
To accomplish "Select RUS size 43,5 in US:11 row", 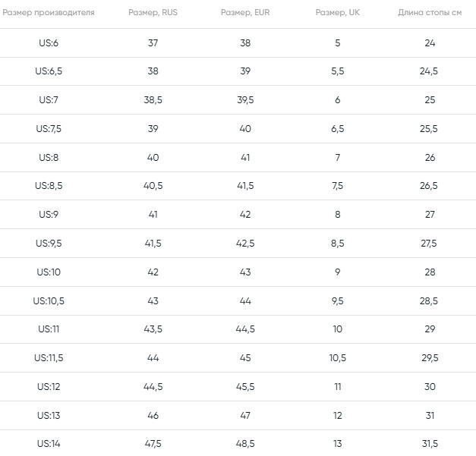I will [x=153, y=329].
